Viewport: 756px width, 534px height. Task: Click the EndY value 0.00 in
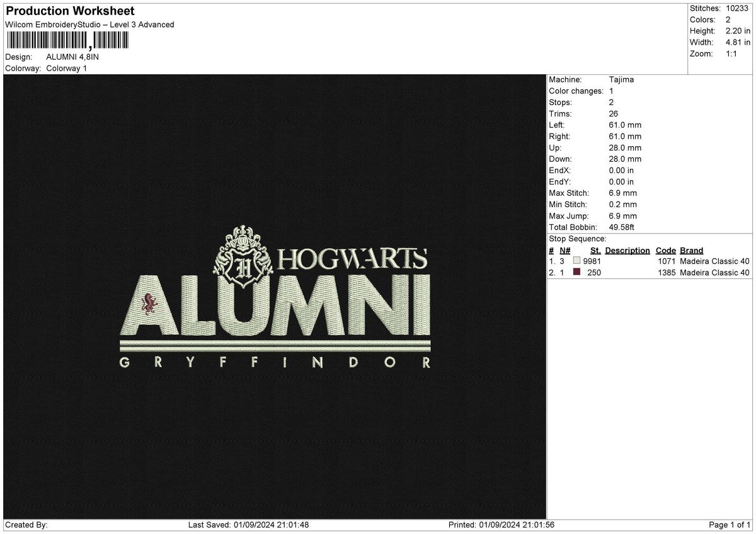[x=621, y=181]
